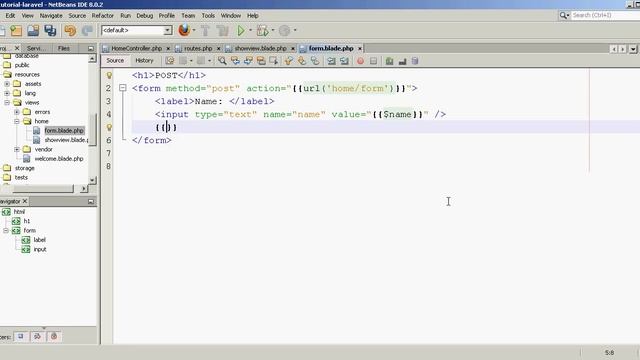Switch to the Files panel tab

64,48
